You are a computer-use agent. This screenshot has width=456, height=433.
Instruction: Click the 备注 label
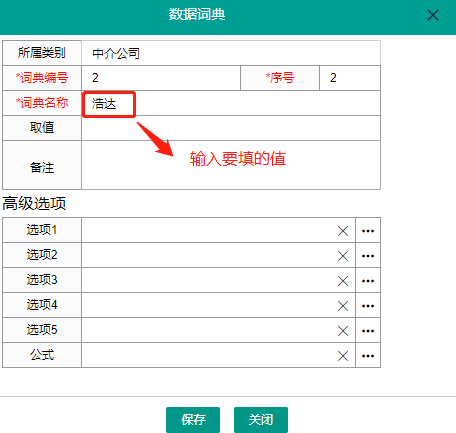tap(42, 167)
